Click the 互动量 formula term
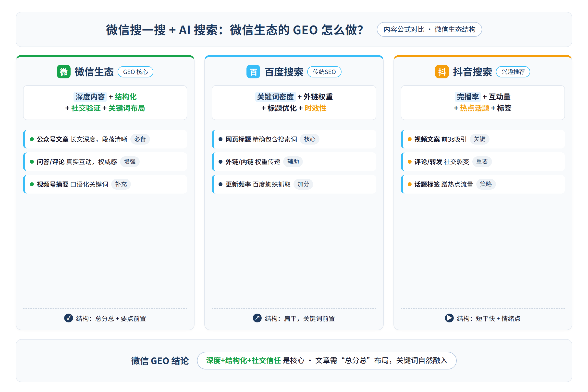Viewport: 588px width, 392px height. [x=500, y=97]
